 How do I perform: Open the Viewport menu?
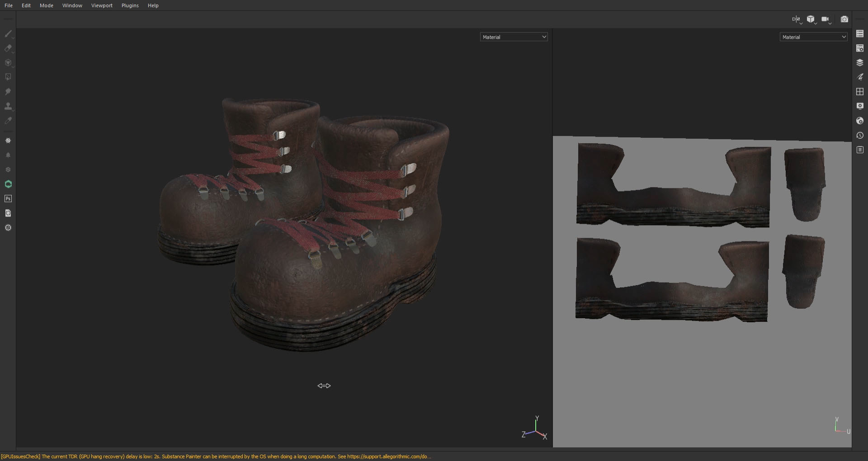[102, 5]
